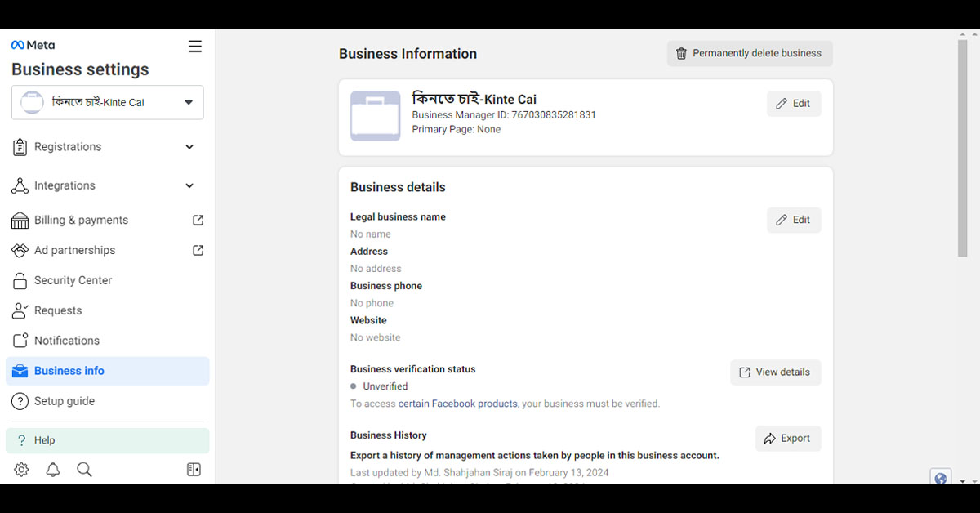980x513 pixels.
Task: Click the notification bell icon at sidebar bottom
Action: [x=53, y=470]
